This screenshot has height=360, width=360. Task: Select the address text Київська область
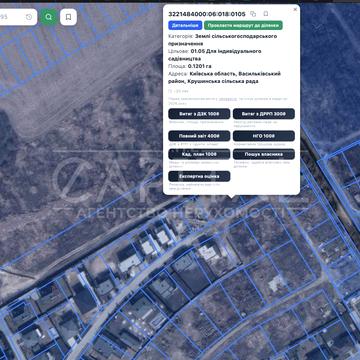pyautogui.click(x=212, y=74)
